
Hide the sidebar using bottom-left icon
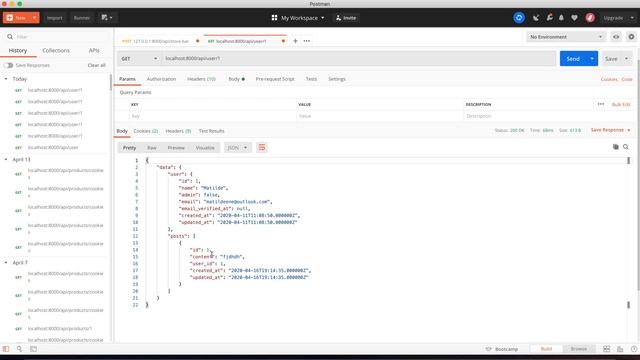tap(6, 349)
